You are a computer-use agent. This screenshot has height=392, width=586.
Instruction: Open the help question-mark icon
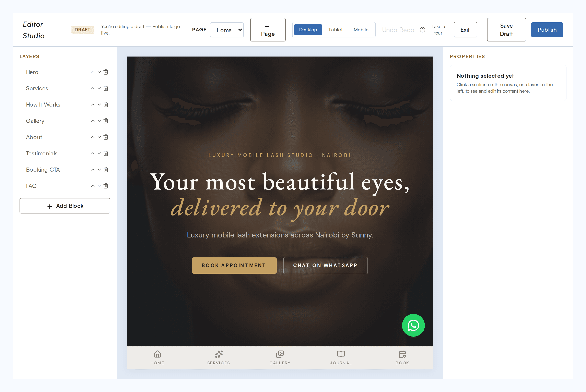422,30
